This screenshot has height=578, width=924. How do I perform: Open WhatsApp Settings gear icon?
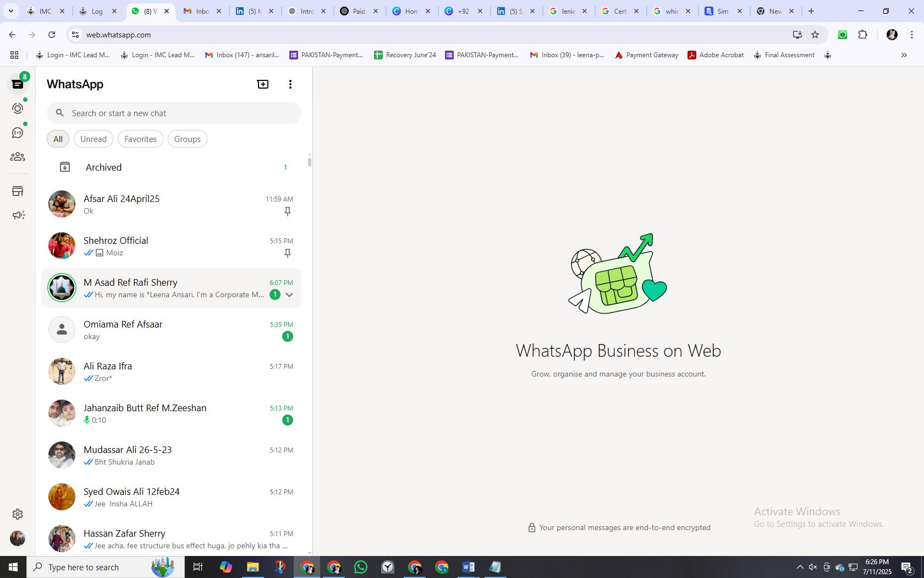[18, 514]
